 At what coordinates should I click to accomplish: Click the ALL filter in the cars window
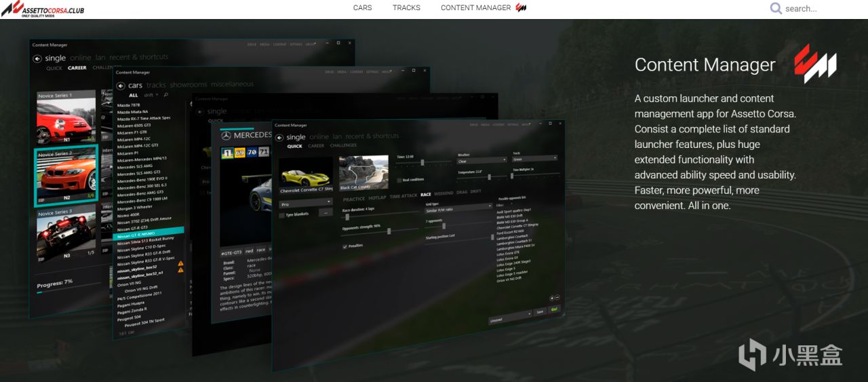pos(133,95)
